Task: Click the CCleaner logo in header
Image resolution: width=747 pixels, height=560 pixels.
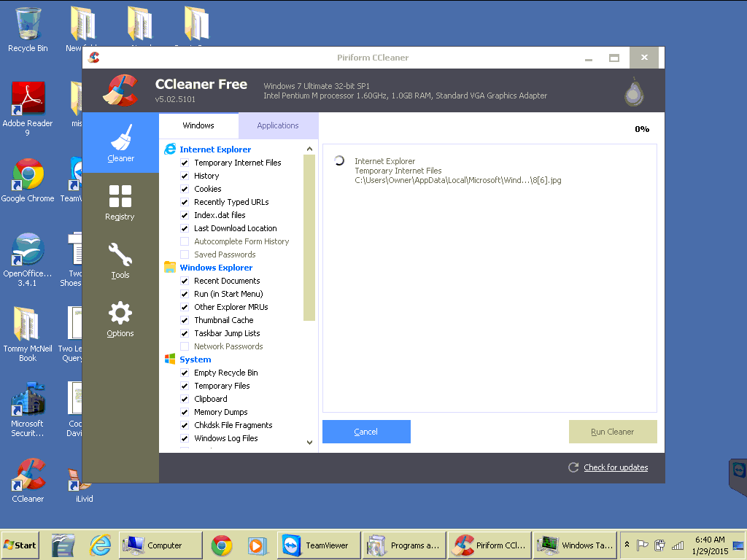Action: pos(120,90)
